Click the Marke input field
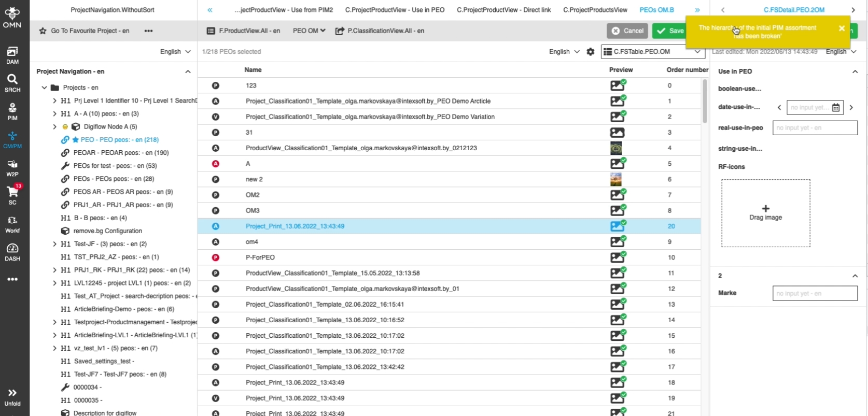The width and height of the screenshot is (868, 416). [x=815, y=293]
